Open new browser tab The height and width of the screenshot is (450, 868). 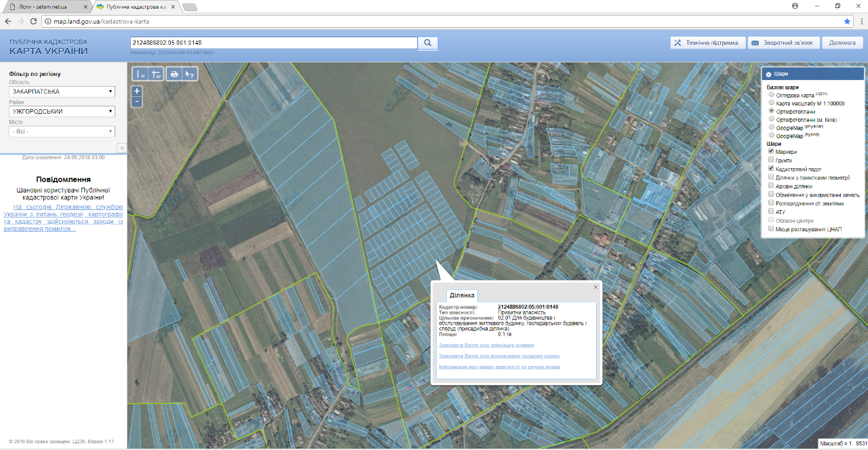click(189, 7)
